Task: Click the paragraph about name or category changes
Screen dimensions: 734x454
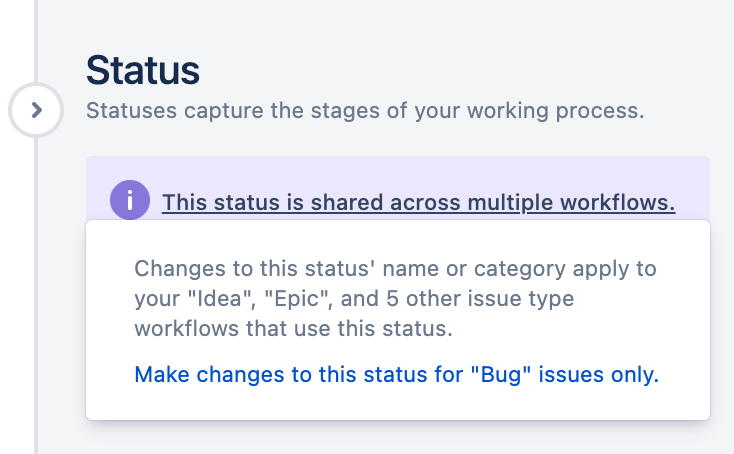Action: [x=396, y=298]
